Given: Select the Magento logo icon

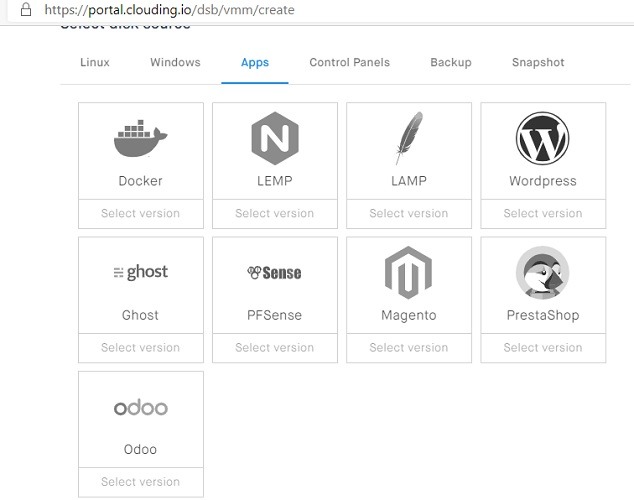Looking at the screenshot, I should (x=408, y=272).
